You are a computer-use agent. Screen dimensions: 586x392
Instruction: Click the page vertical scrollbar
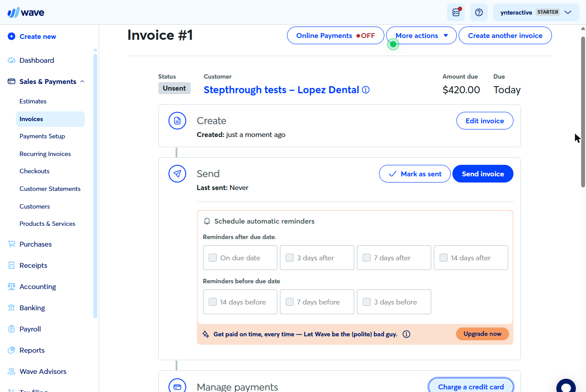[x=583, y=112]
